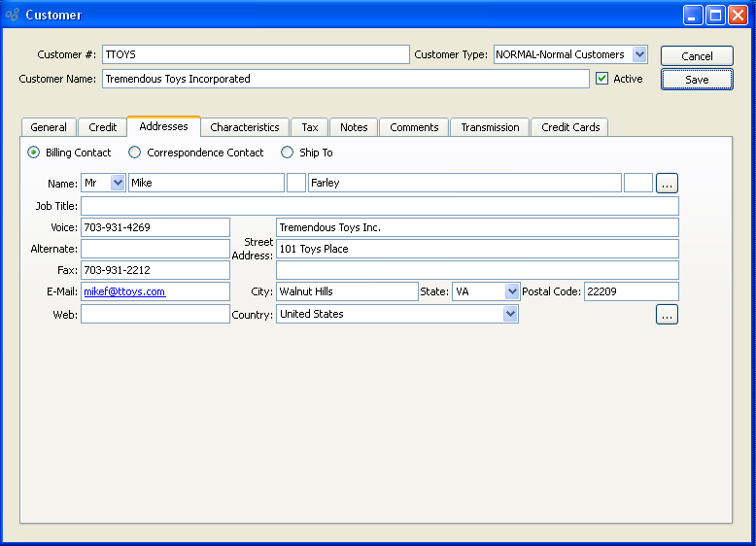Click the Customer Name input field
This screenshot has width=756, height=546.
(x=345, y=79)
